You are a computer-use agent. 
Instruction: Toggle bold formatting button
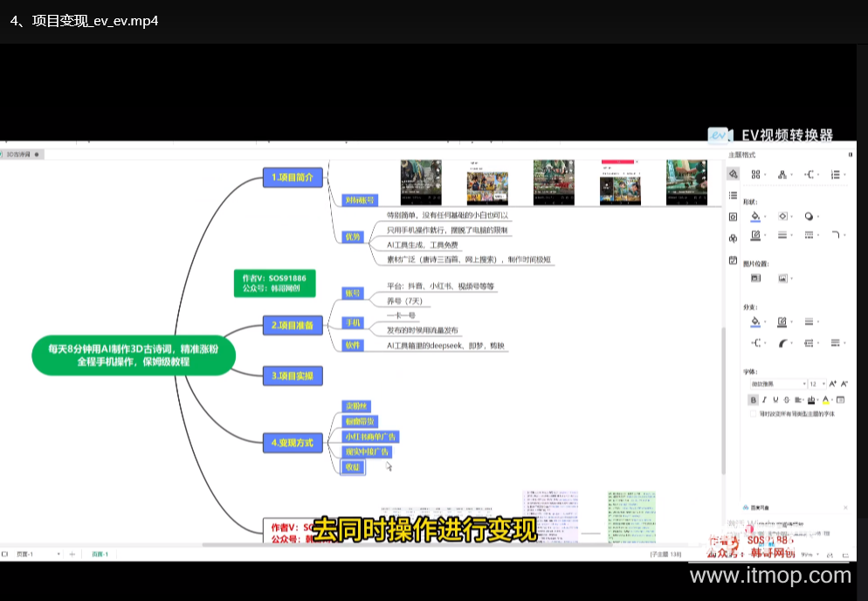[x=754, y=400]
